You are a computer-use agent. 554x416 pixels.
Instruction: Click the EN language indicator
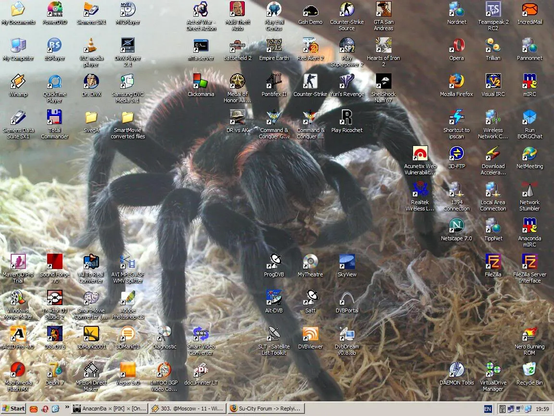(x=488, y=409)
